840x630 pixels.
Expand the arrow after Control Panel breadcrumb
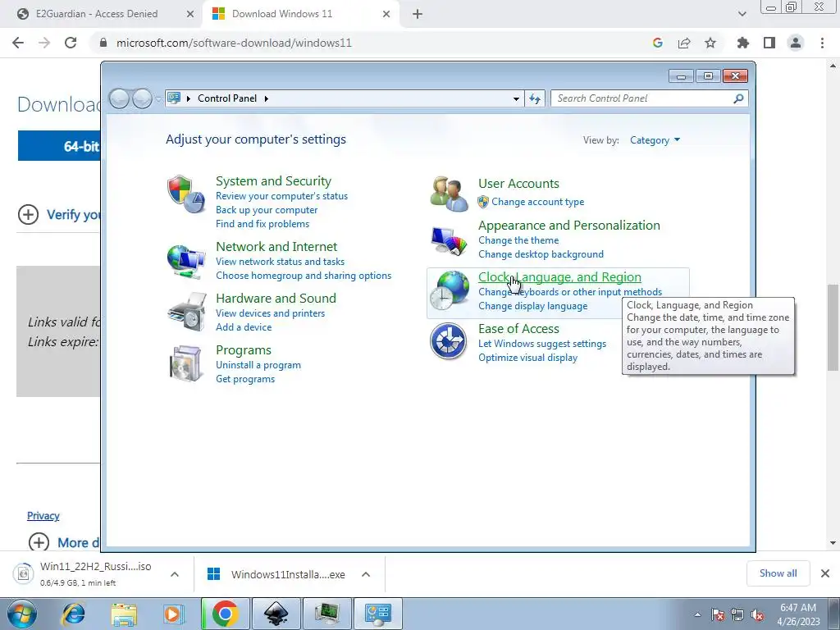[267, 98]
